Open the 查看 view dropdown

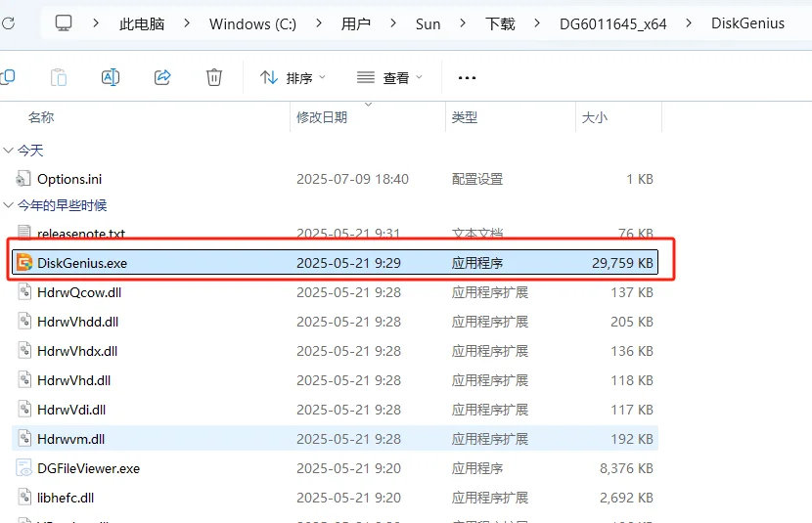[390, 78]
